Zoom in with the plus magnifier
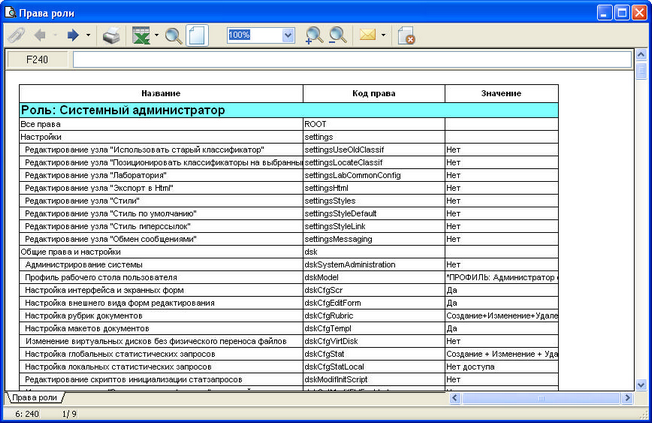Image resolution: width=652 pixels, height=423 pixels. coord(314,36)
